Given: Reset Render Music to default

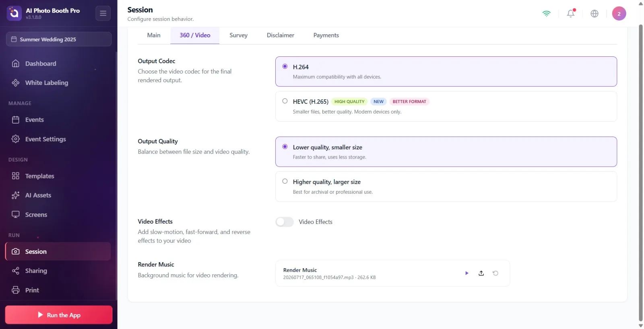Looking at the screenshot, I should (x=495, y=273).
